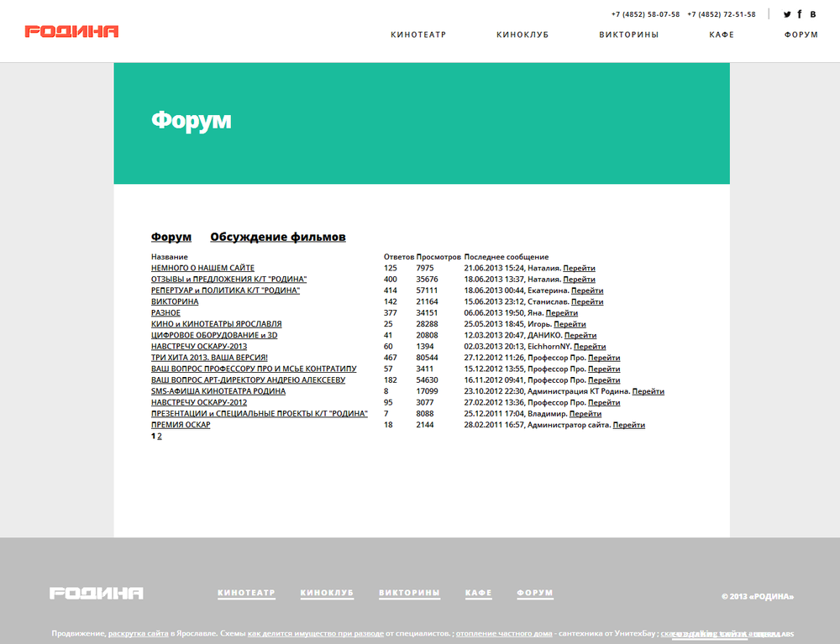840x644 pixels.
Task: Open the ВИКТОРИНА forum topic
Action: [175, 301]
